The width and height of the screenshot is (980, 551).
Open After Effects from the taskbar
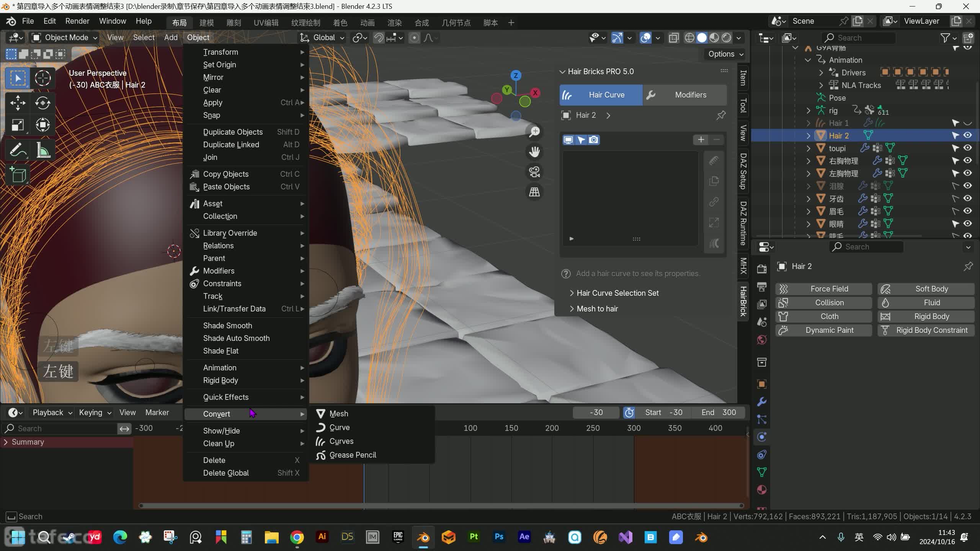524,537
